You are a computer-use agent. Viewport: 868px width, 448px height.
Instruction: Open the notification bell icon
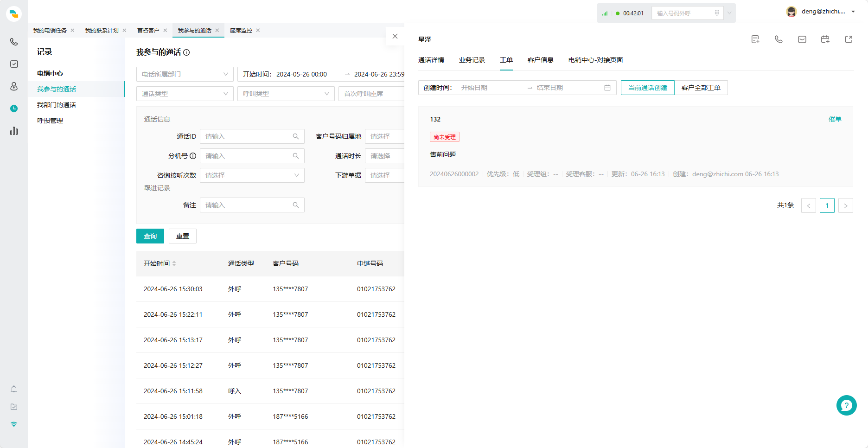pos(14,389)
